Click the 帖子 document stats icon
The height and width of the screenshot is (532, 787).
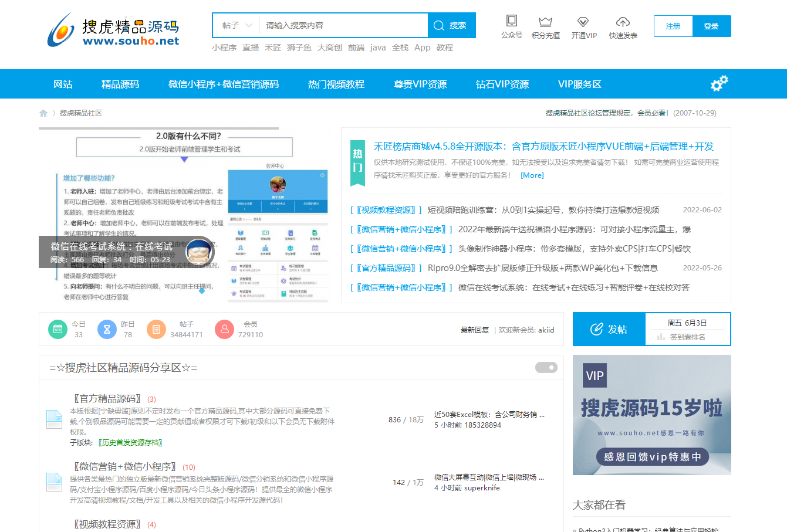point(156,330)
